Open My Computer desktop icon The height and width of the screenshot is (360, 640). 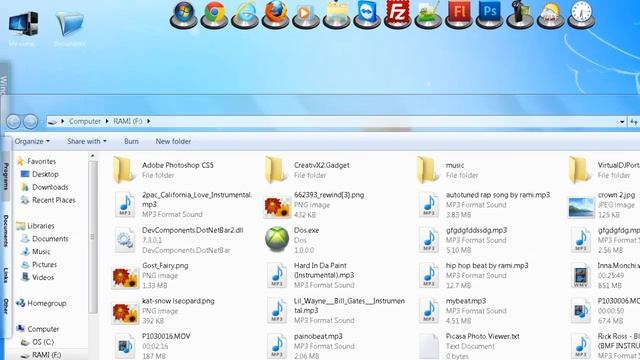[x=23, y=28]
